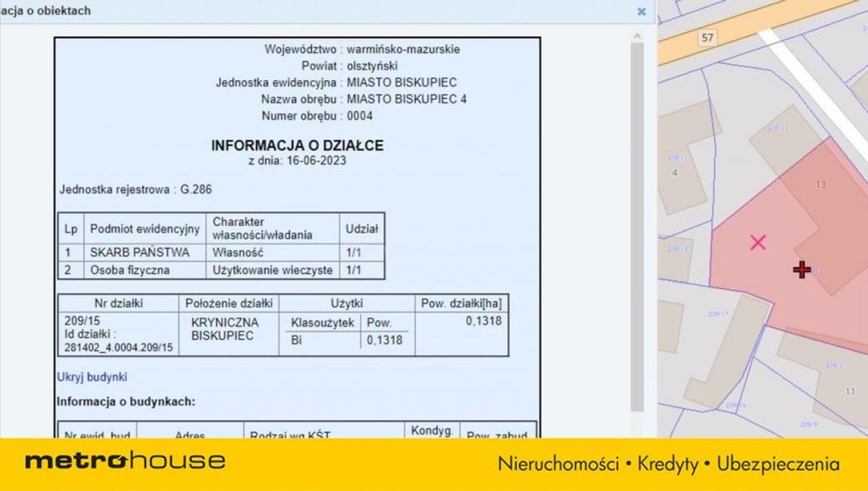Image resolution: width=868 pixels, height=491 pixels.
Task: Select building number 13 on map
Action: click(821, 184)
